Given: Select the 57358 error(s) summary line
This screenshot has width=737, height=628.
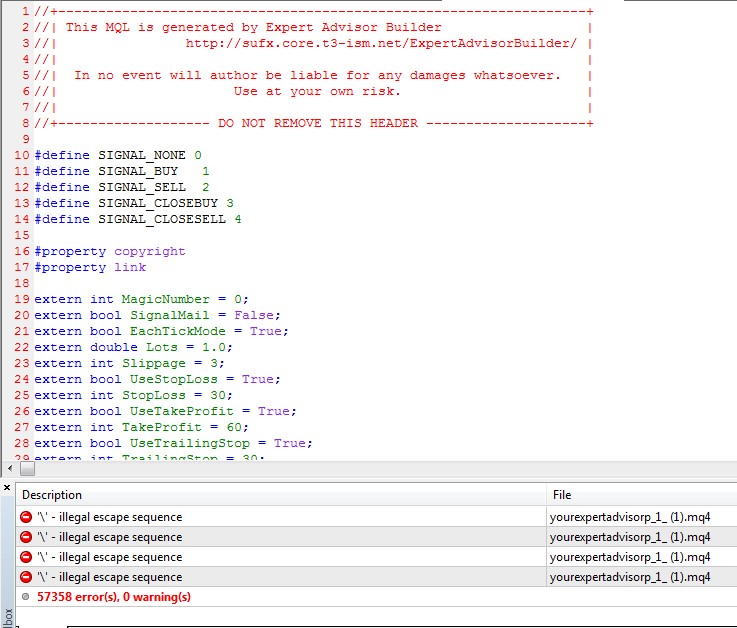Looking at the screenshot, I should pos(113,597).
